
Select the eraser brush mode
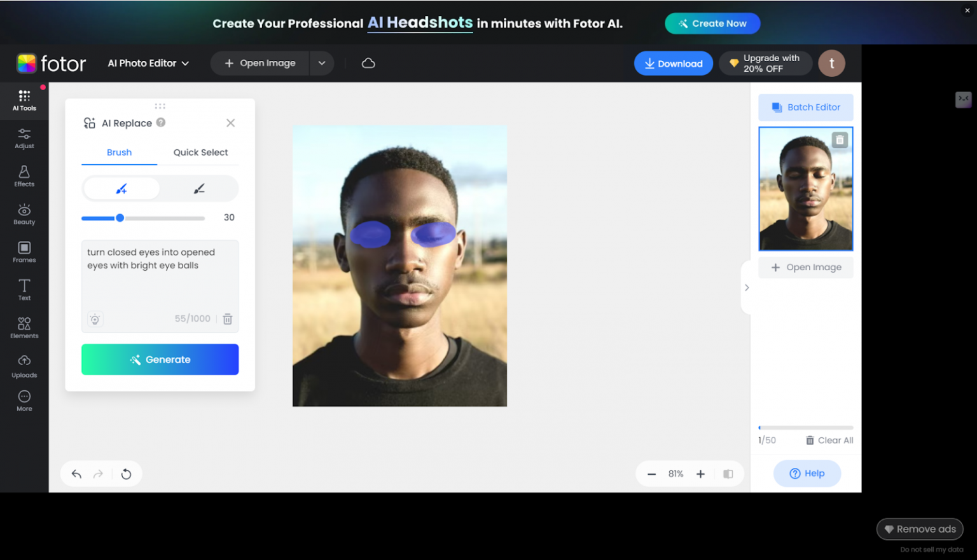199,189
